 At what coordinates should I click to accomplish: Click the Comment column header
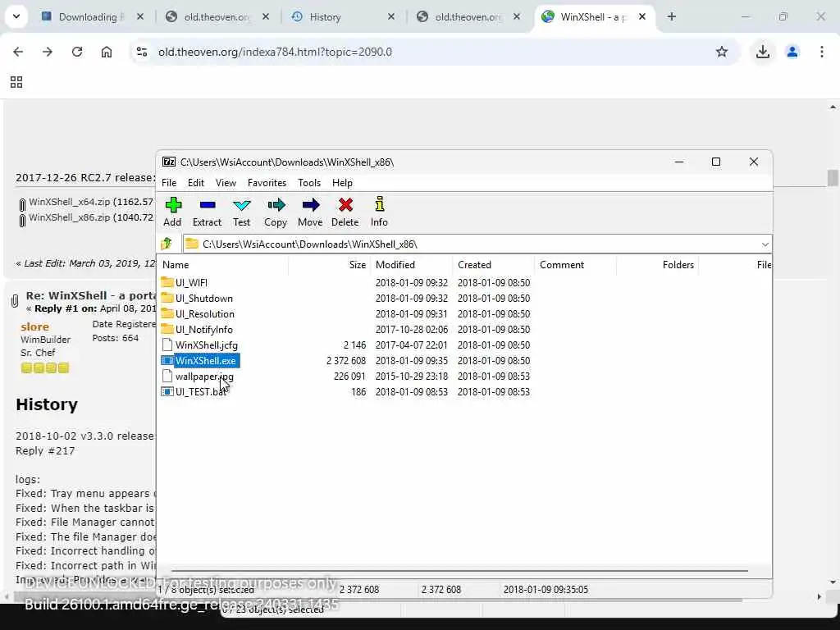pyautogui.click(x=575, y=265)
